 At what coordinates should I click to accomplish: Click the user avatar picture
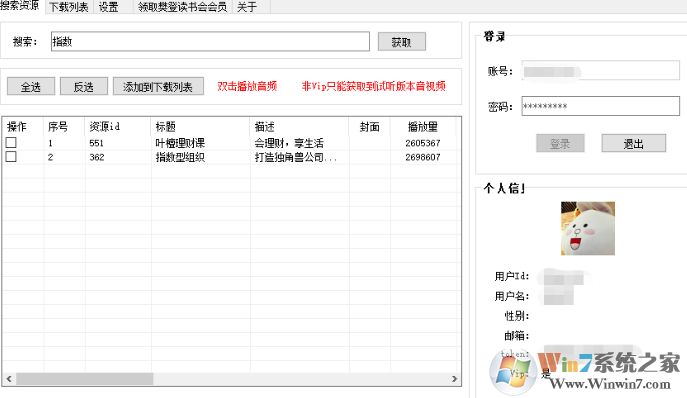[588, 228]
